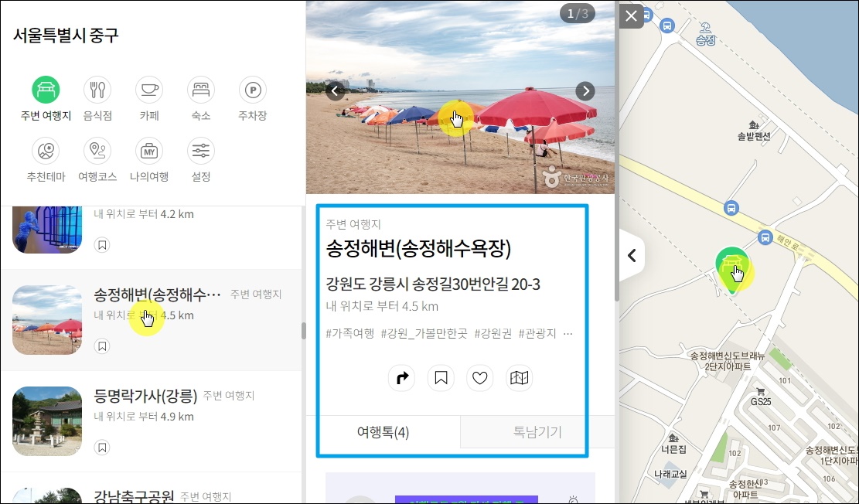This screenshot has height=504, width=859.
Task: Click the detail panel scrollbar
Action: 617,151
